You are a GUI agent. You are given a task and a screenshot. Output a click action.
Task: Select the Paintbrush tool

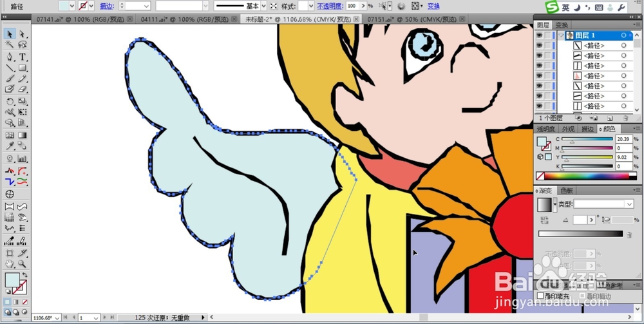[x=10, y=79]
